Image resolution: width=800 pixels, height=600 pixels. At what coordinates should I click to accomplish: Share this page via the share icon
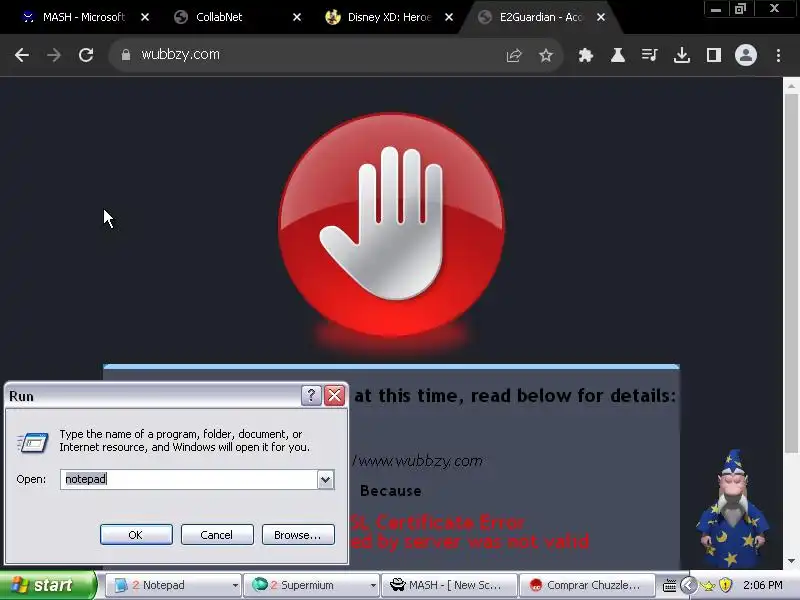(514, 55)
